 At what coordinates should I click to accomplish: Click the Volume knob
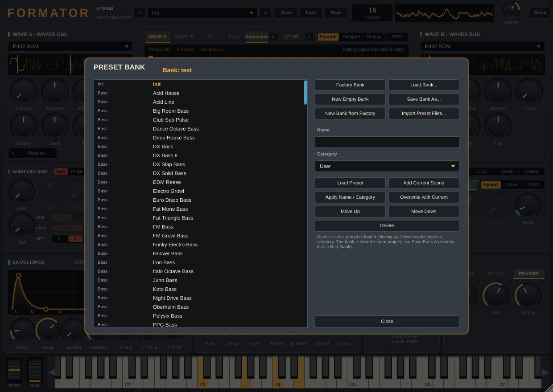coord(511,10)
